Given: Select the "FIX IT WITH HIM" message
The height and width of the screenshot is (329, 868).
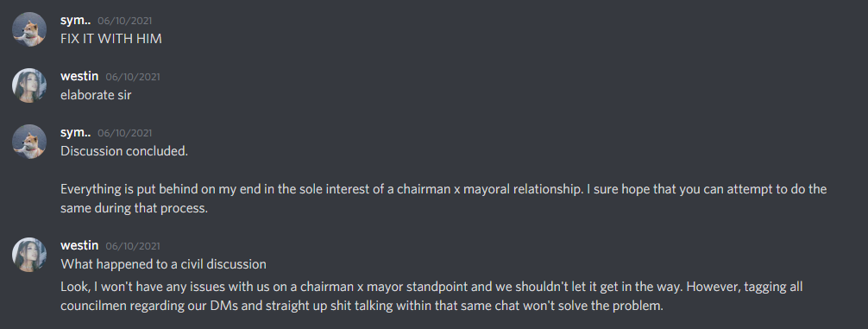Looking at the screenshot, I should point(111,40).
